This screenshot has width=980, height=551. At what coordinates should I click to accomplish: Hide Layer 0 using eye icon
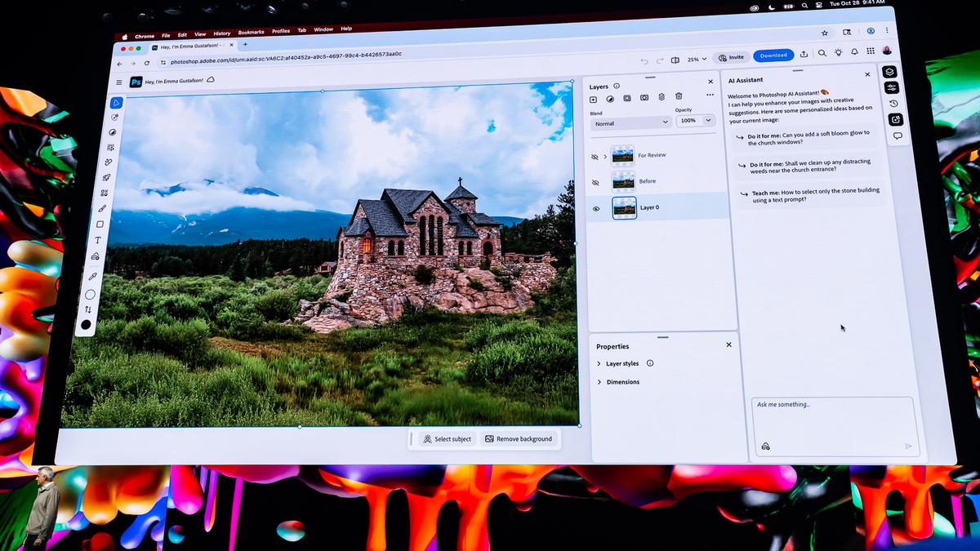click(596, 209)
